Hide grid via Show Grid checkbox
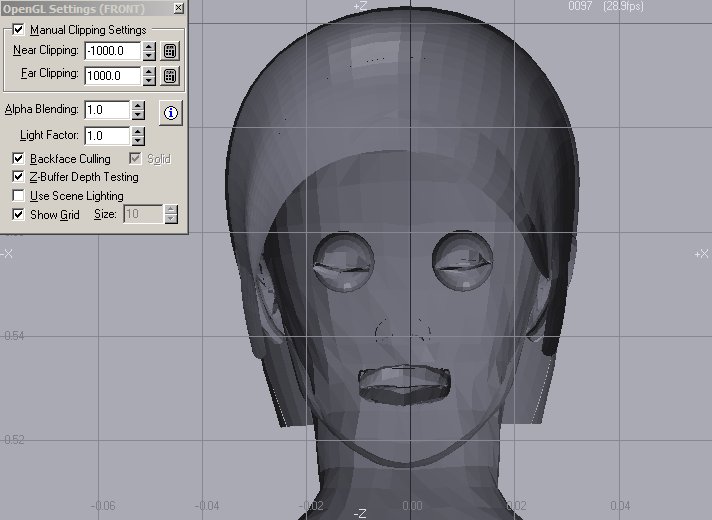 pos(18,214)
